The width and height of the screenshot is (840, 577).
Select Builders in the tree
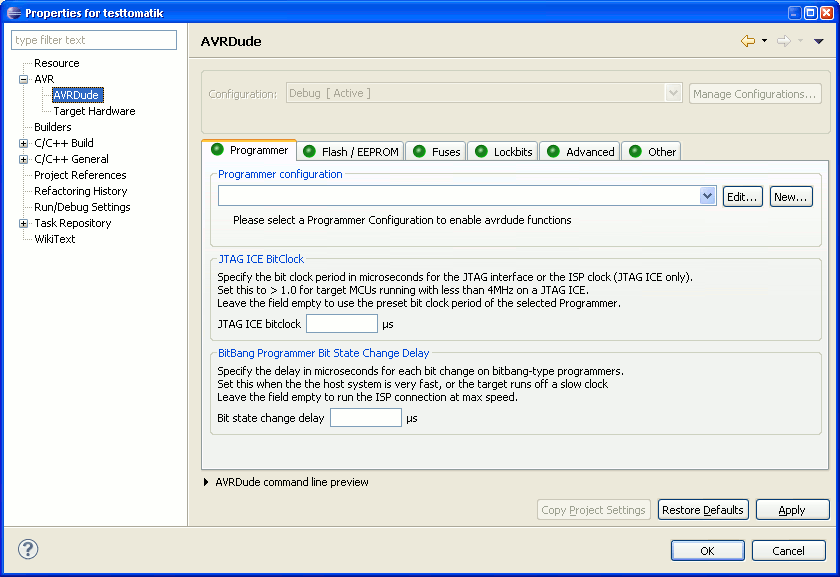52,127
